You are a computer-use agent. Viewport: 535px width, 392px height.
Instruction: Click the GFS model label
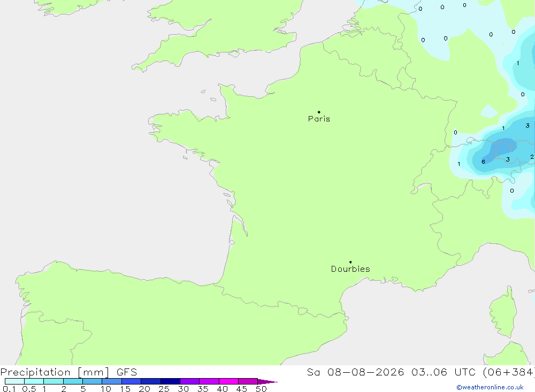127,372
